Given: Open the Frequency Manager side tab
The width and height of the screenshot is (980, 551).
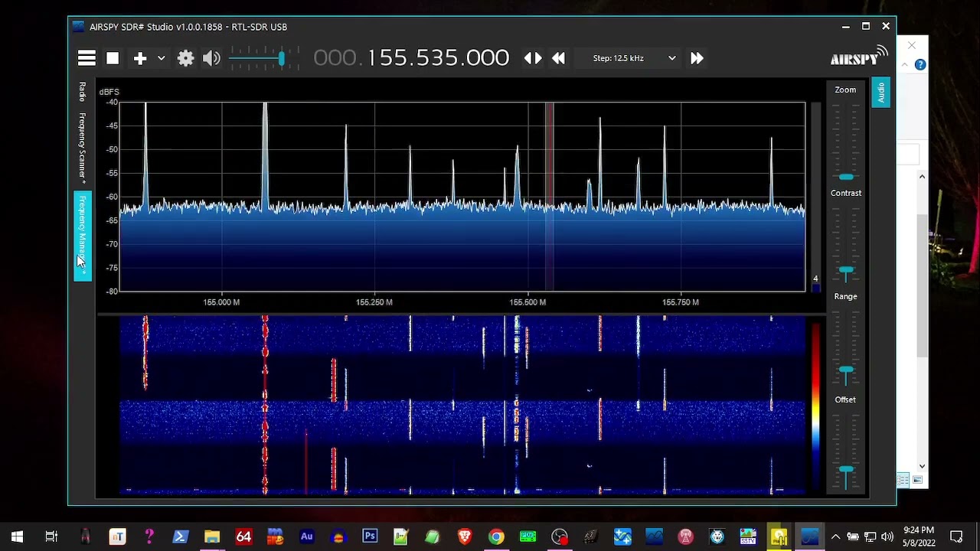Looking at the screenshot, I should click(x=82, y=236).
